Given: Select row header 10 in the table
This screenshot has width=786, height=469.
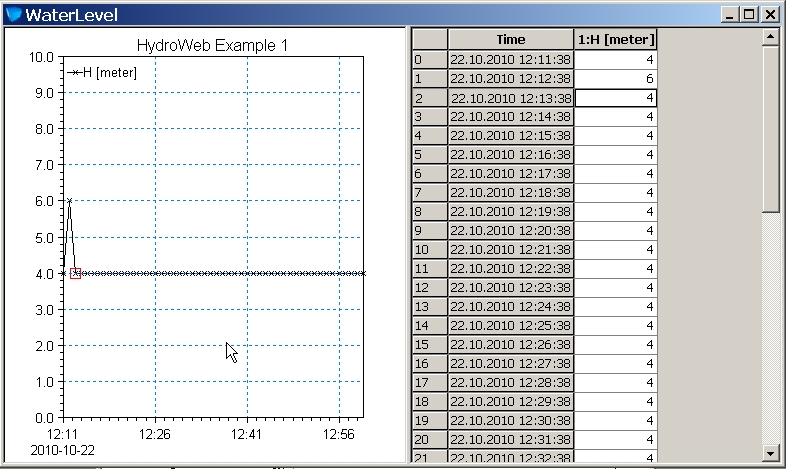Looking at the screenshot, I should tap(429, 249).
